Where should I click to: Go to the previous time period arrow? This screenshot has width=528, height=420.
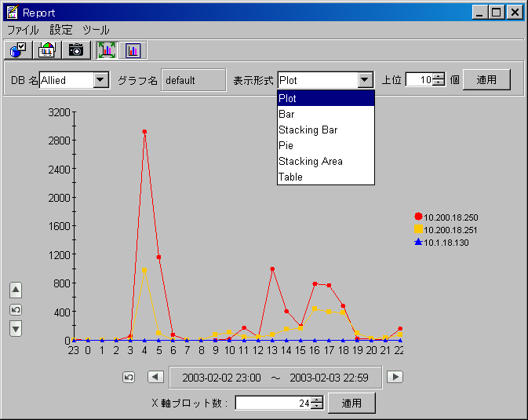(x=155, y=377)
